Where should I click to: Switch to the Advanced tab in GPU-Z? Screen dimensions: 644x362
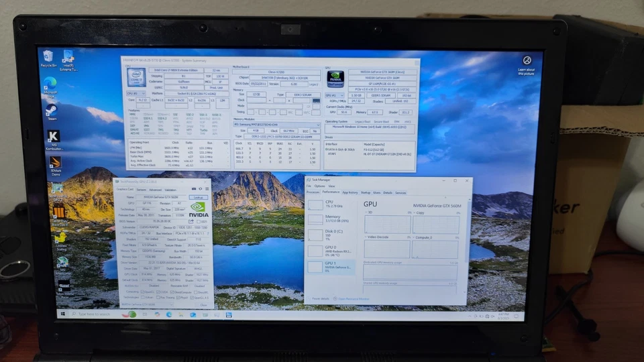click(x=155, y=190)
